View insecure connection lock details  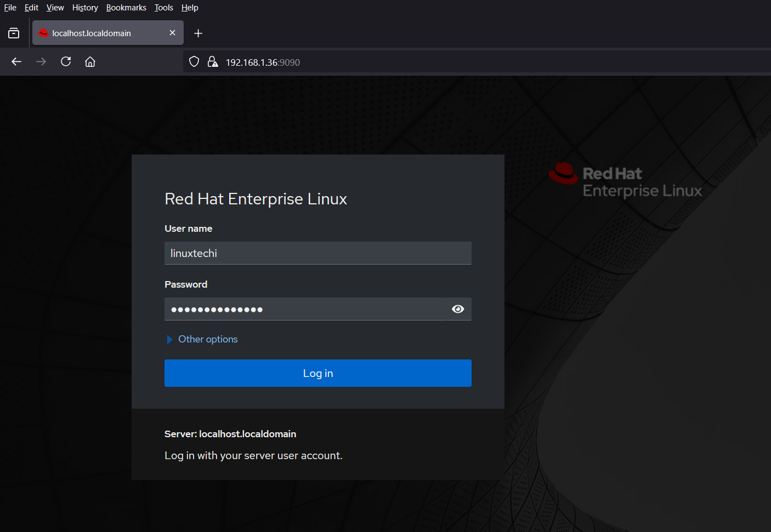[x=213, y=62]
